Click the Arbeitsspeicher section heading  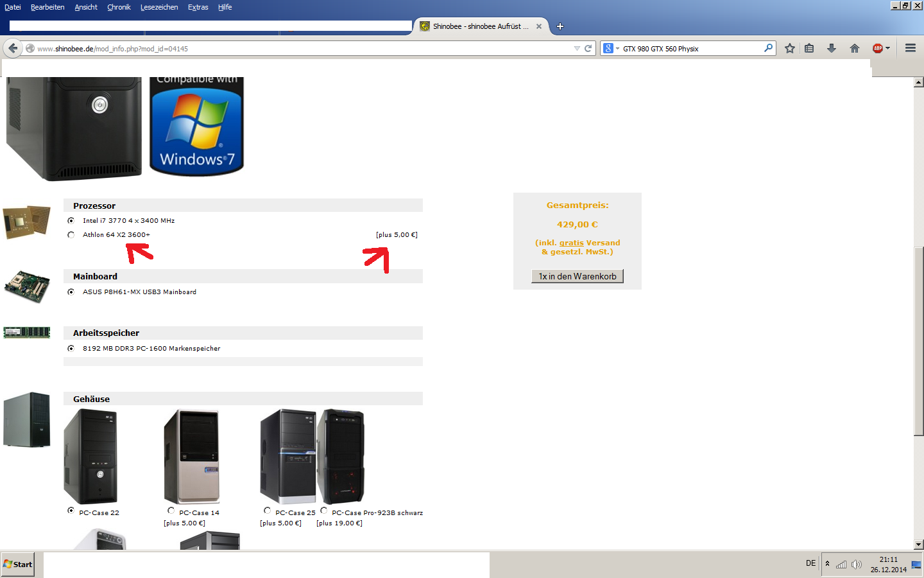106,333
